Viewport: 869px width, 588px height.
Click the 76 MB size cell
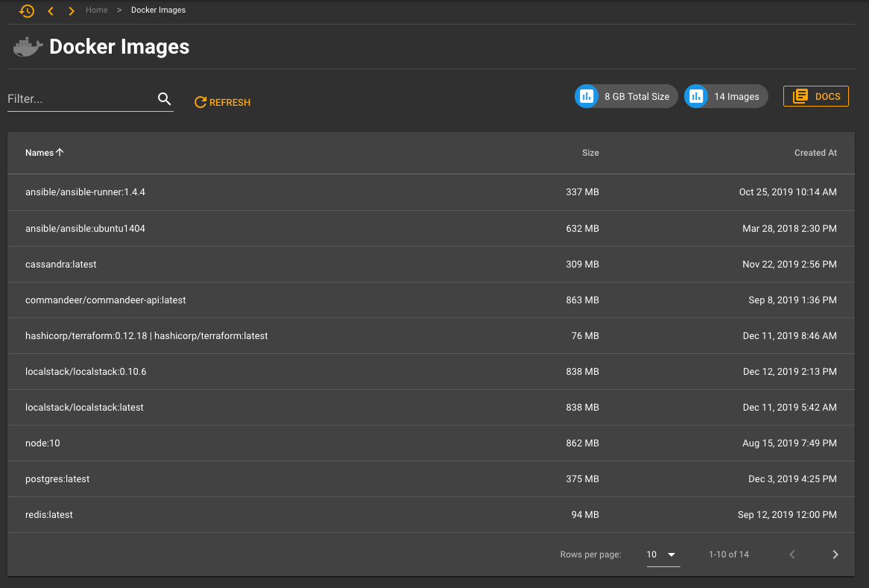pyautogui.click(x=585, y=336)
